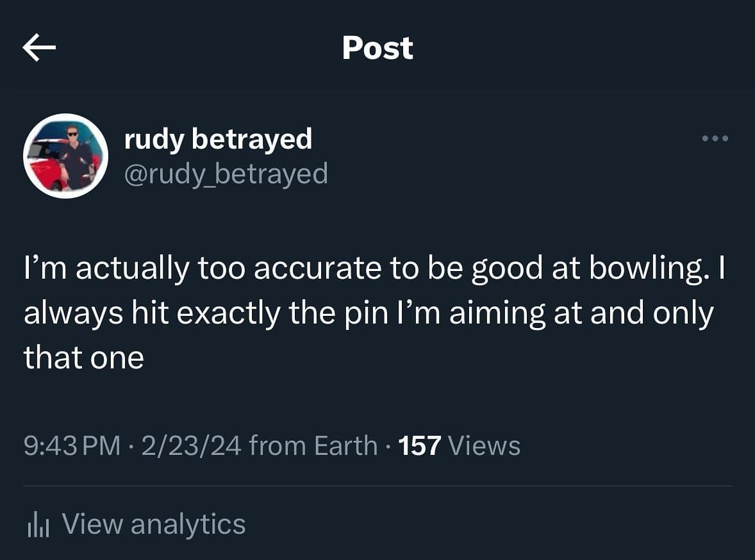Tap the "from Earth" location label
This screenshot has height=560, width=755.
(313, 445)
